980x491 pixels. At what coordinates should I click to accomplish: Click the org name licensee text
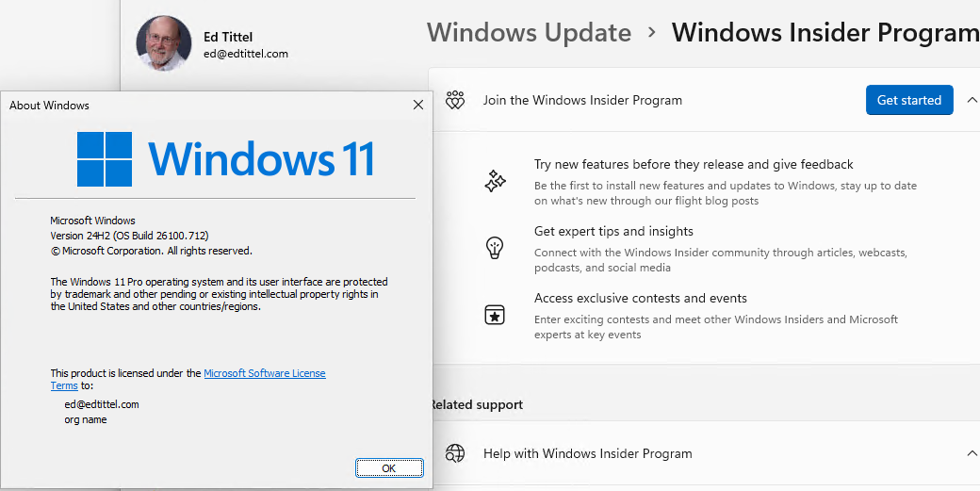pyautogui.click(x=86, y=419)
